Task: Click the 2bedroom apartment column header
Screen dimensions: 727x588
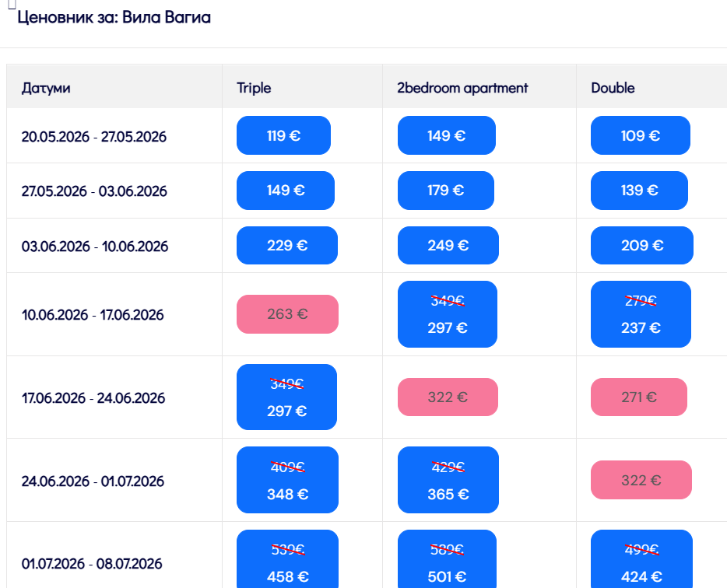Action: pos(462,88)
